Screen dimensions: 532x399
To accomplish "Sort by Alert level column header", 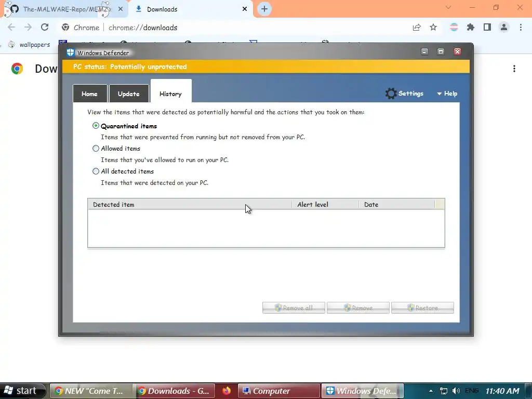I will (325, 204).
